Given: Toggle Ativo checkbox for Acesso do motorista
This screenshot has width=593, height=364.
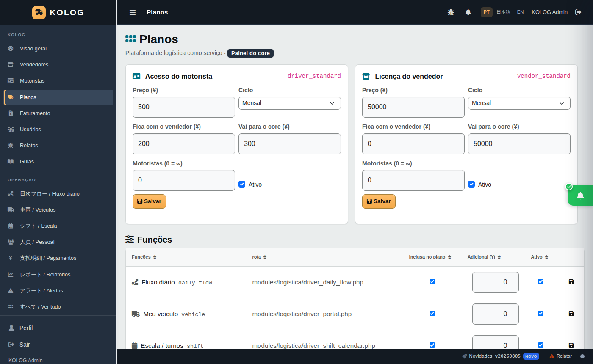Looking at the screenshot, I should (x=242, y=184).
